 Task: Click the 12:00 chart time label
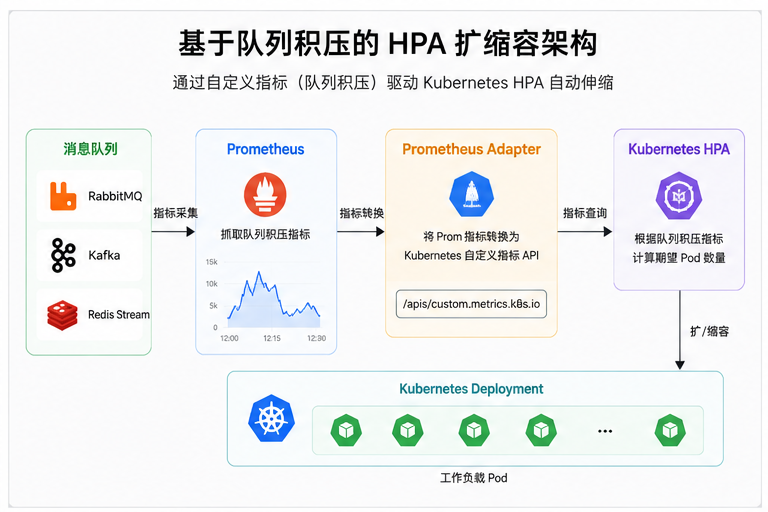click(229, 338)
